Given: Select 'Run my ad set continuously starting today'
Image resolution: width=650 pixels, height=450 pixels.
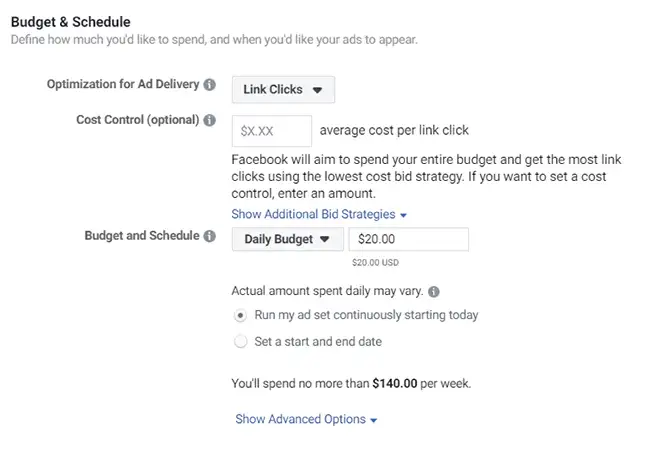Looking at the screenshot, I should click(239, 315).
